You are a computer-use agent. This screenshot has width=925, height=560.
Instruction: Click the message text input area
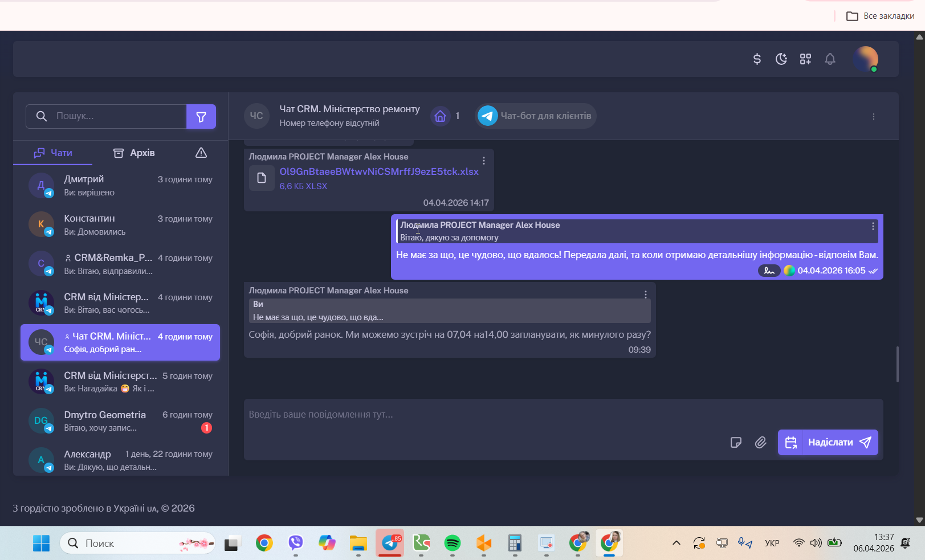(563, 415)
